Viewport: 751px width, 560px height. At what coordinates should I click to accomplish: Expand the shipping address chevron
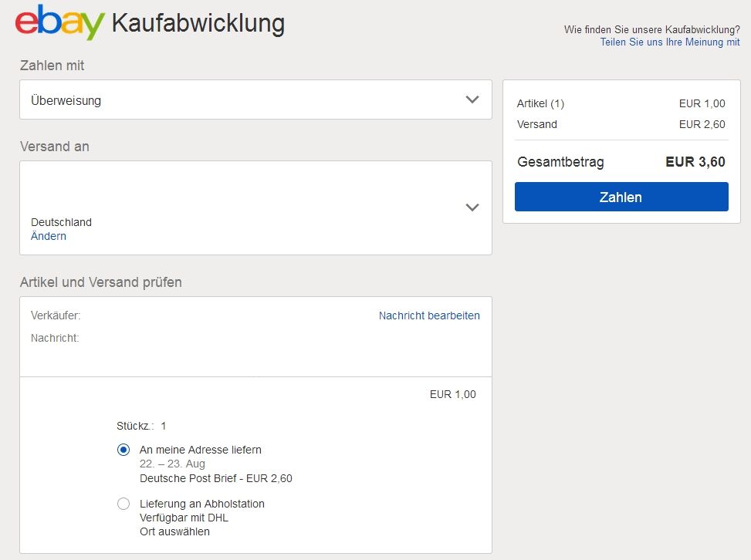pyautogui.click(x=472, y=207)
